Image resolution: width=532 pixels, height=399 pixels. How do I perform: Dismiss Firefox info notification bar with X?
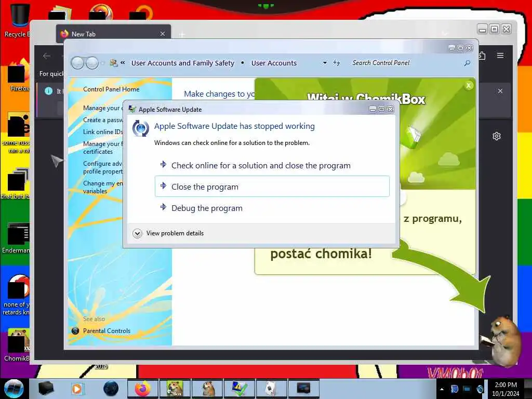tap(500, 91)
